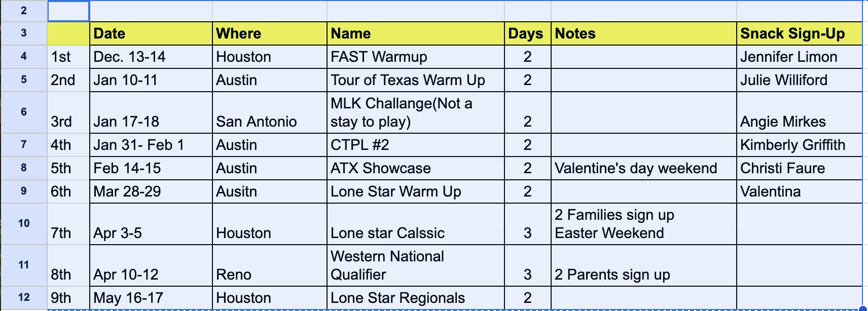
Task: Click the row 12 header
Action: coord(24,297)
